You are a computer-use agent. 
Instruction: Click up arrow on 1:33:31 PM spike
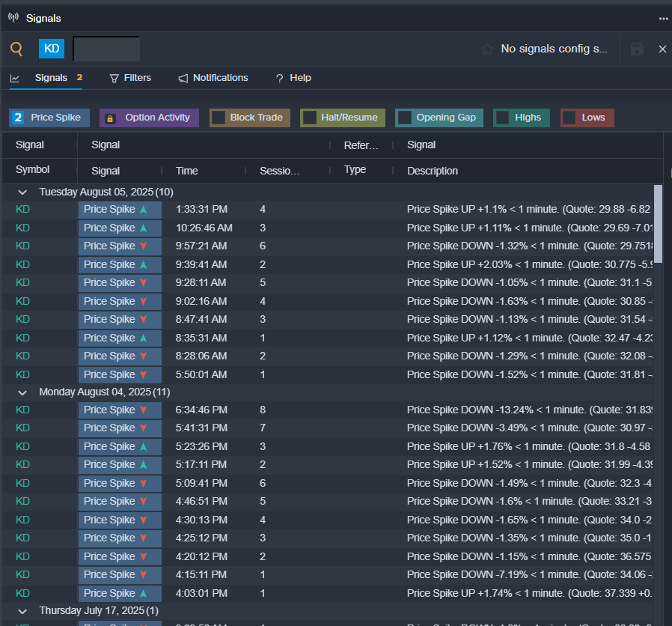tap(144, 209)
